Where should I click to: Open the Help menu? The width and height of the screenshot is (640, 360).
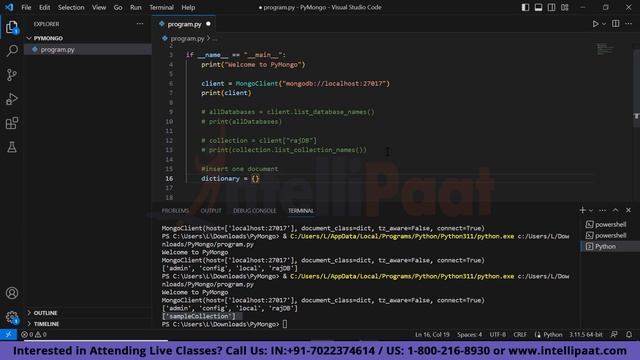click(x=188, y=7)
